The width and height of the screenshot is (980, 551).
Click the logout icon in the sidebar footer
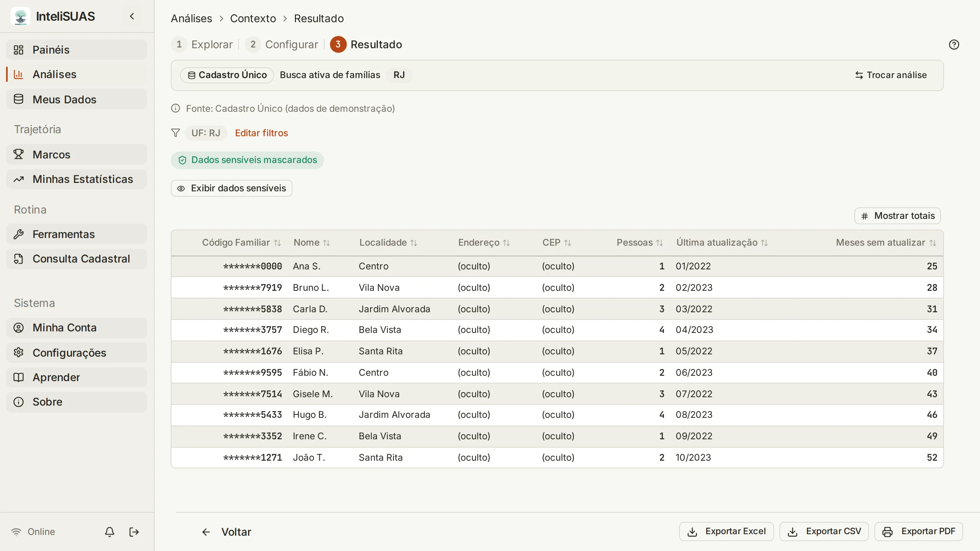tap(134, 532)
